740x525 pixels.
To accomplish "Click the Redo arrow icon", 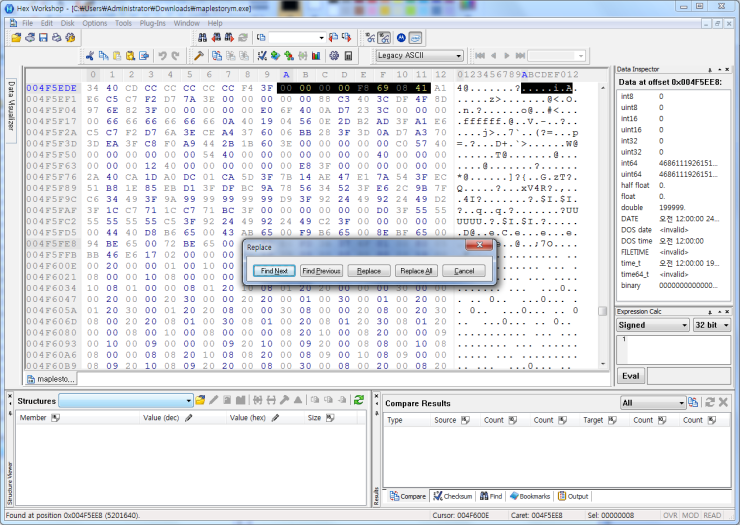I will click(x=176, y=56).
